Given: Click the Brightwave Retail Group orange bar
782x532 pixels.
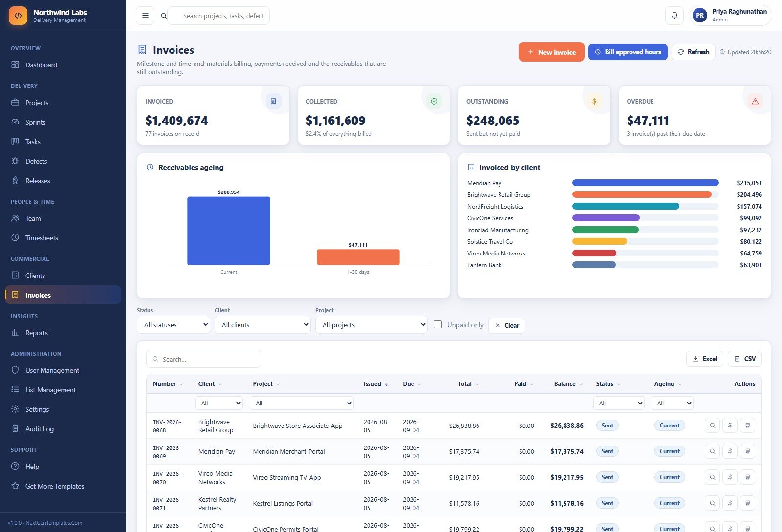Looking at the screenshot, I should [x=642, y=194].
